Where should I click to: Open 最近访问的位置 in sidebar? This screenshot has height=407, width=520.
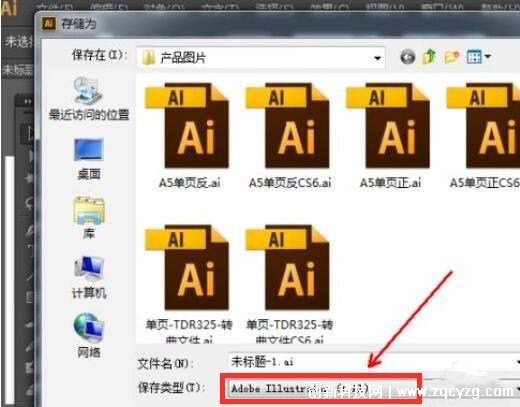(x=89, y=99)
